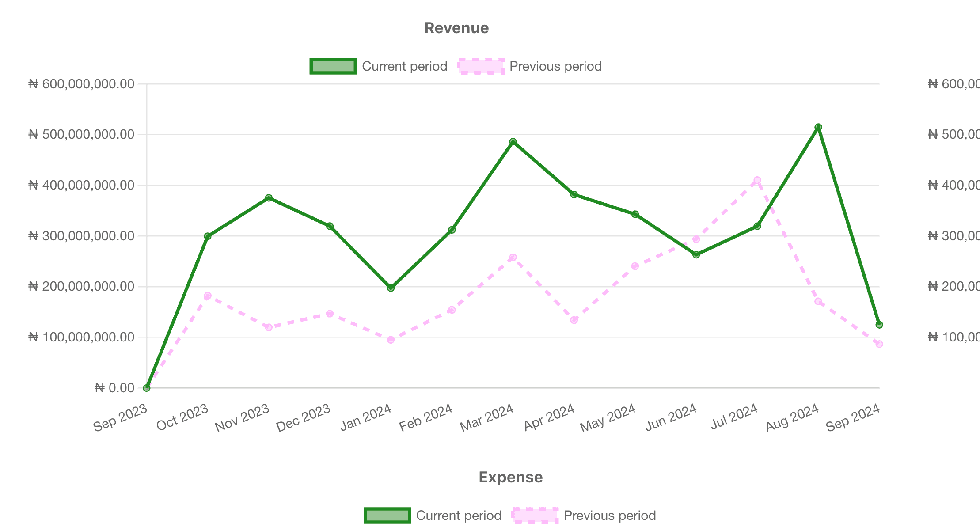Click the ₦ 600,000,000.00 axis label
980x527 pixels.
81,84
